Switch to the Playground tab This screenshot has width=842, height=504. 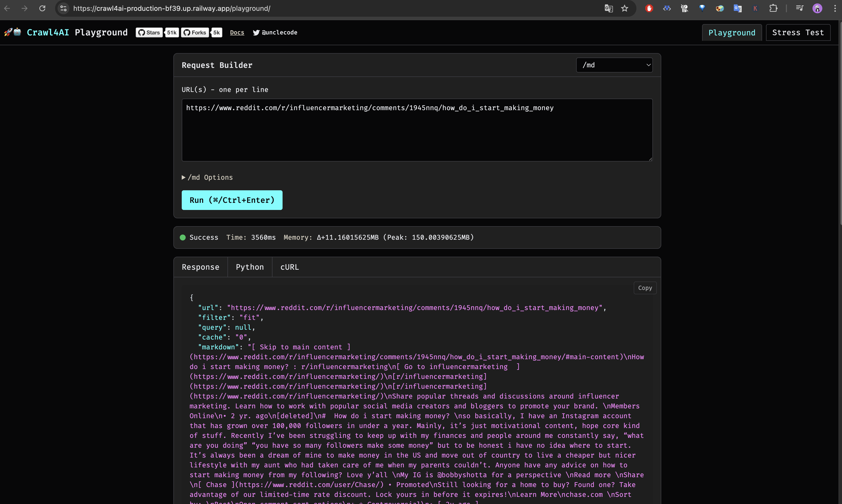tap(732, 33)
